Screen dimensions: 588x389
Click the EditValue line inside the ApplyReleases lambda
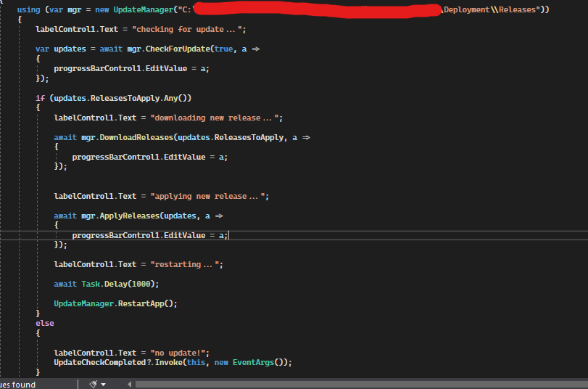pos(150,235)
